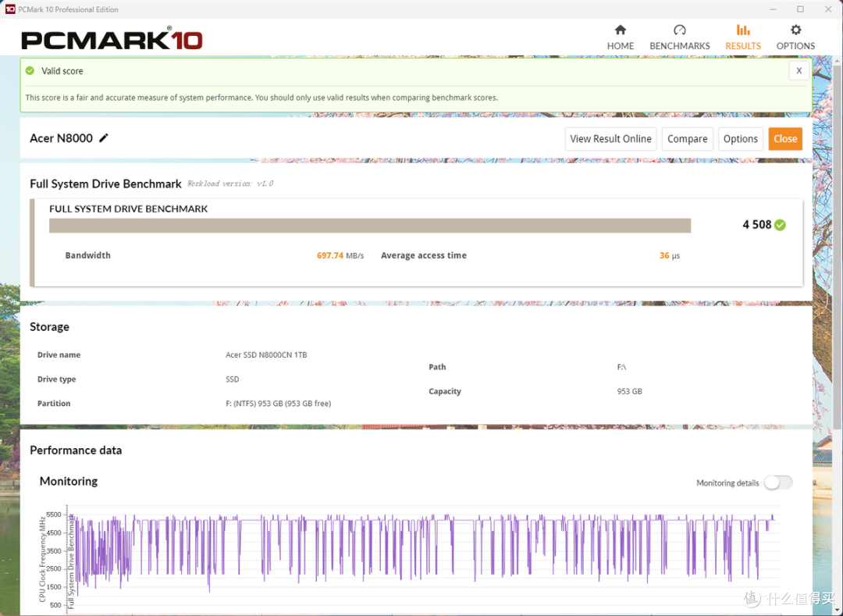Viewport: 843px width, 616px height.
Task: Minimize the PCMark 10 window
Action: click(773, 9)
